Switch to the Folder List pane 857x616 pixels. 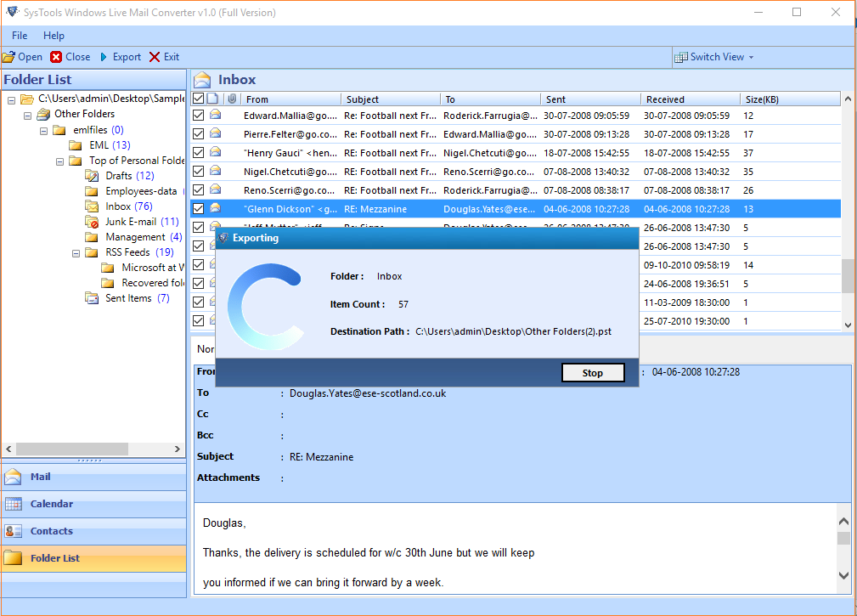94,558
